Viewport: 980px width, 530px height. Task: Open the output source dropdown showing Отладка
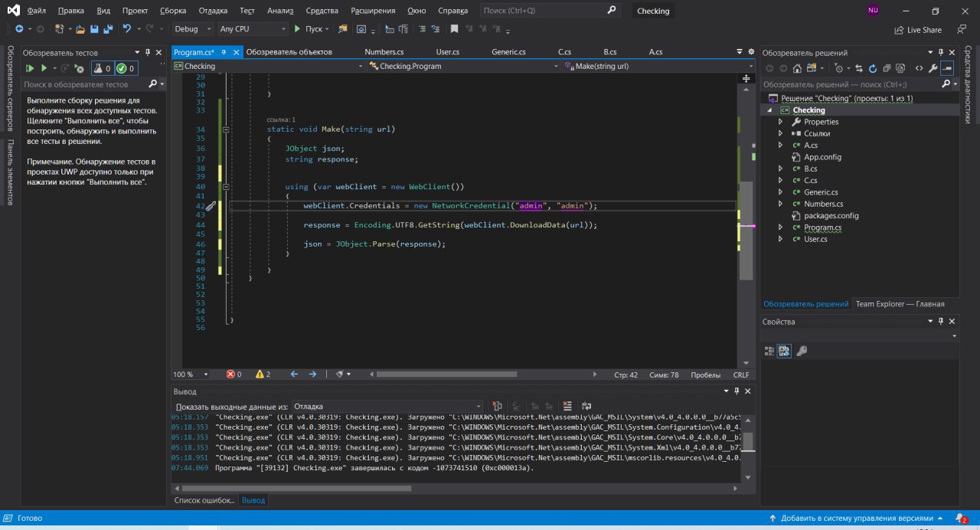click(387, 407)
